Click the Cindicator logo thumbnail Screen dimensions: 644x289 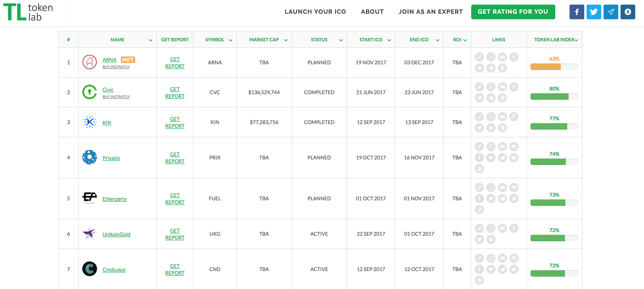(x=89, y=269)
